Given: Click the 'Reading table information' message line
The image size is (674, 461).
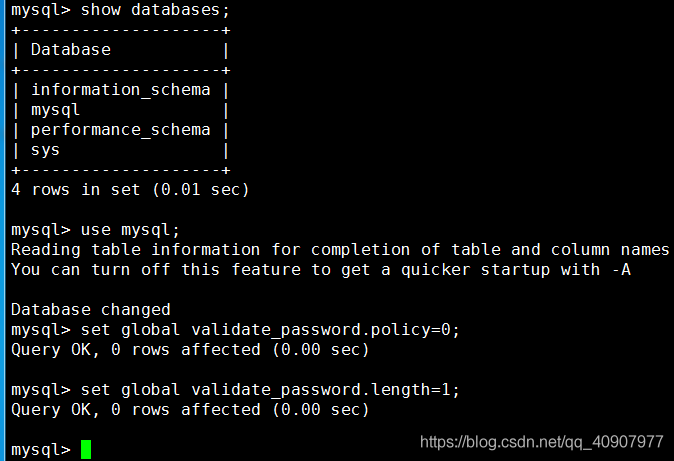Looking at the screenshot, I should pyautogui.click(x=340, y=249).
